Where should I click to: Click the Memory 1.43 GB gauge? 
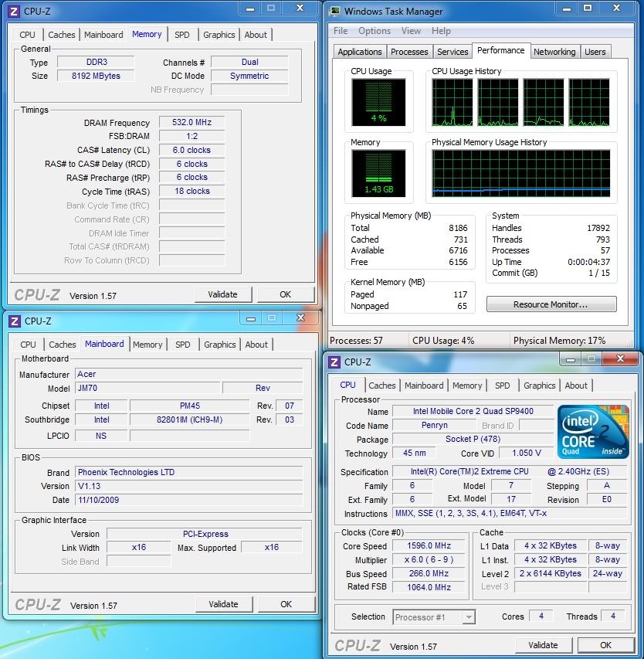coord(378,174)
